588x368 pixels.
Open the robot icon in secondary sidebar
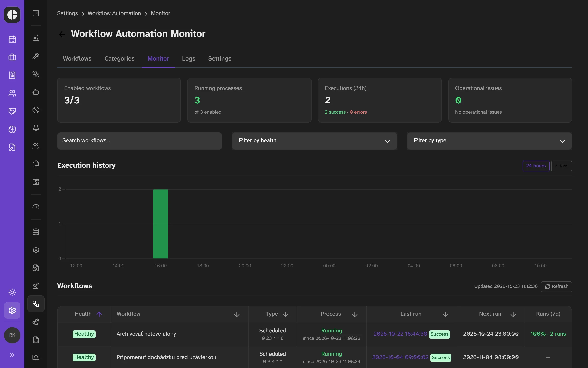click(36, 92)
